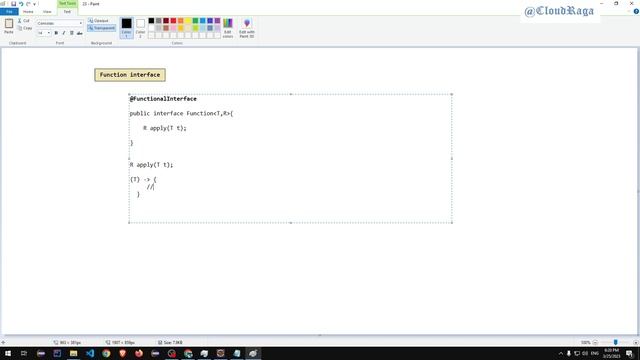Toggle bold text formatting

56,33
